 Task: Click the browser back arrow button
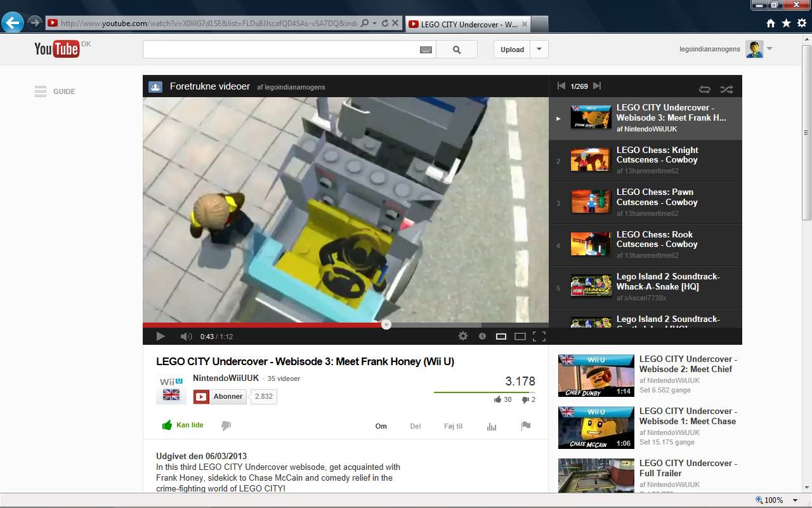tap(13, 23)
